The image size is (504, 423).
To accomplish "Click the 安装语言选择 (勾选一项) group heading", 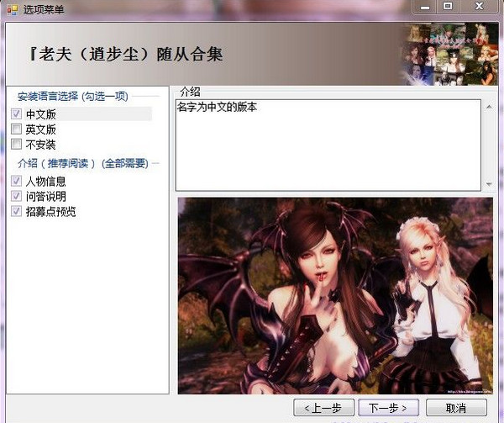I will coord(73,96).
